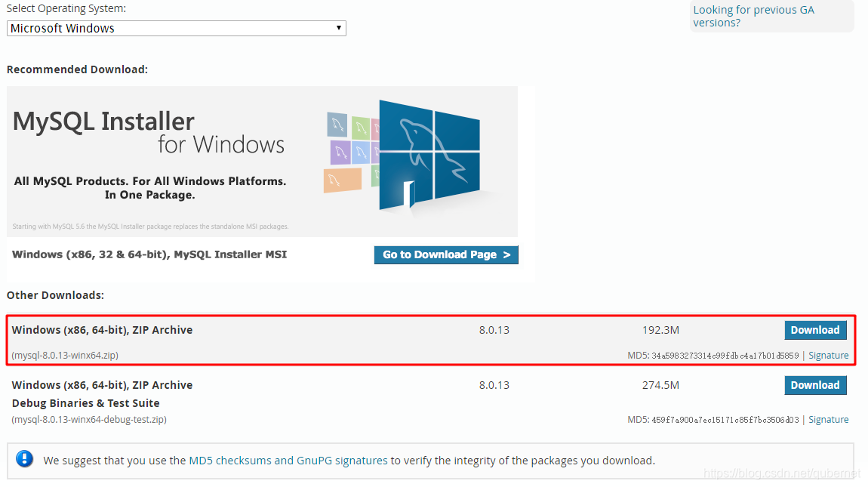Open the MD5 checksums and GnuPG signatures link
Viewport: 868px width, 487px height.
(x=288, y=461)
